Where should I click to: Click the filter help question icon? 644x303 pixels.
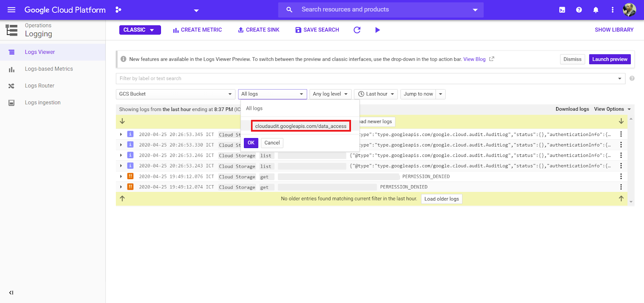tap(632, 78)
